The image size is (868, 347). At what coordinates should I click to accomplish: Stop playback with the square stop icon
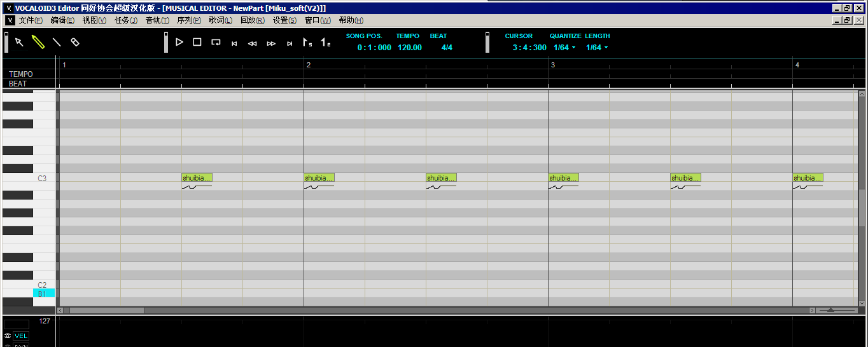coord(197,42)
